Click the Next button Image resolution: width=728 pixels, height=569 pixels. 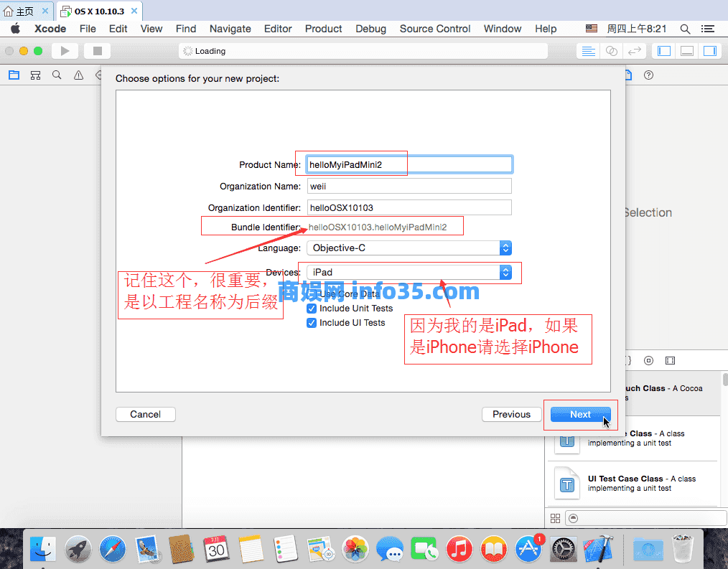click(x=580, y=415)
